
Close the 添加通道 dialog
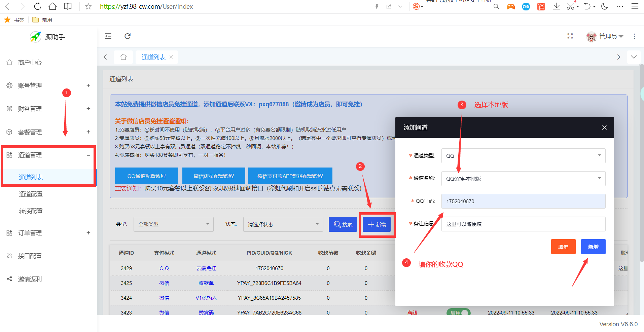(x=604, y=127)
